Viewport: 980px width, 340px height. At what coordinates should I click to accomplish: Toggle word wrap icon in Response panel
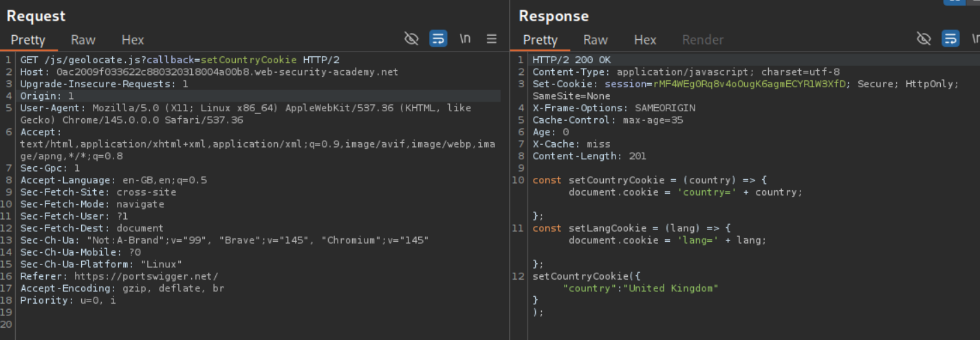pos(950,39)
